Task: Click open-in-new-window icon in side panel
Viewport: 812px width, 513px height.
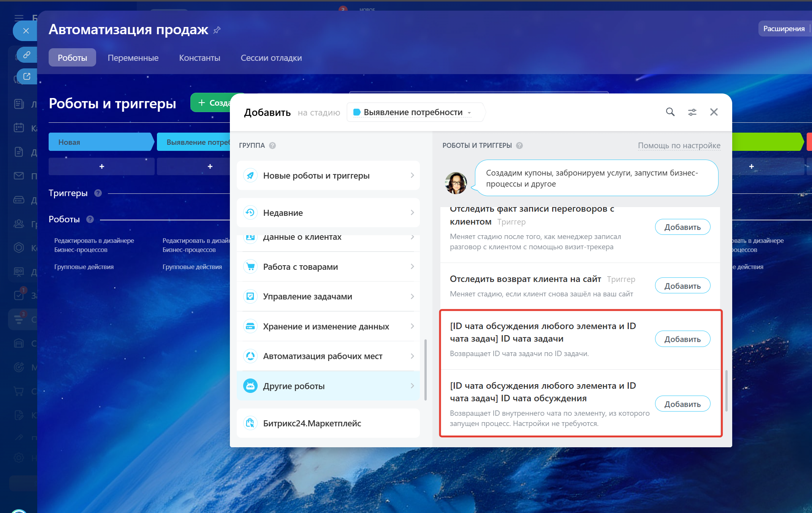Action: pyautogui.click(x=27, y=76)
